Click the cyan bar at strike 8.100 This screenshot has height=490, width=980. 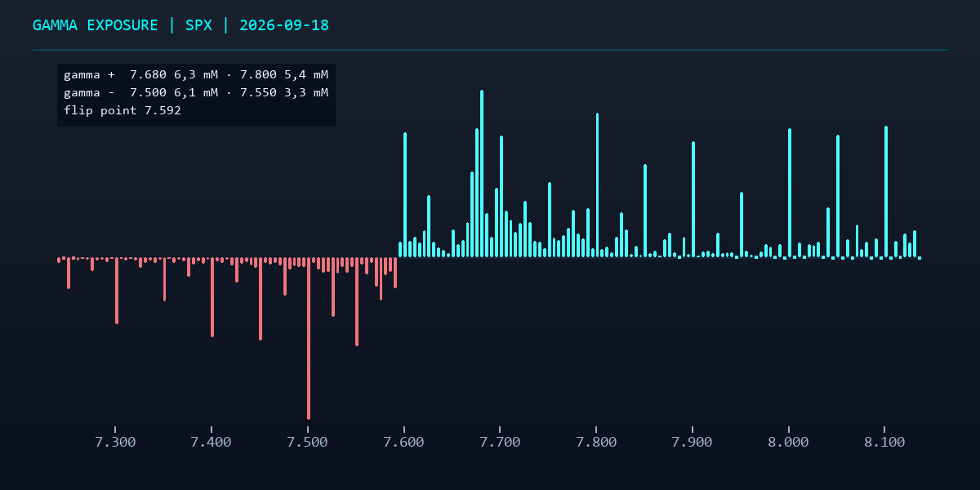coord(886,191)
